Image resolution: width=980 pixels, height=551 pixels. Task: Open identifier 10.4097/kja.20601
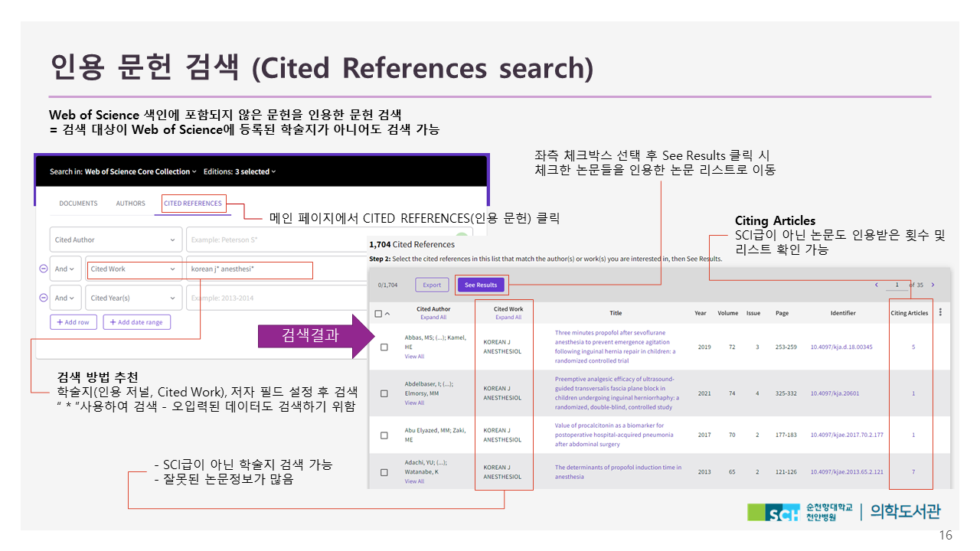click(835, 393)
